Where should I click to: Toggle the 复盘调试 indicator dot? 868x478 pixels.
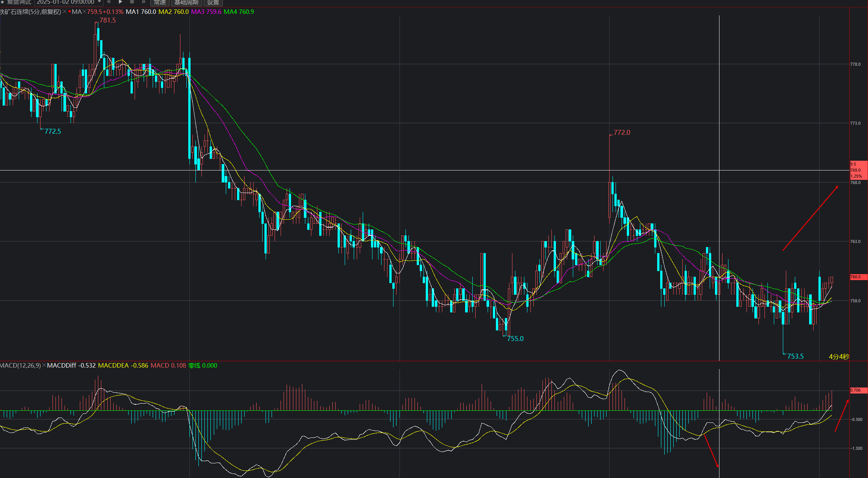(x=2, y=2)
